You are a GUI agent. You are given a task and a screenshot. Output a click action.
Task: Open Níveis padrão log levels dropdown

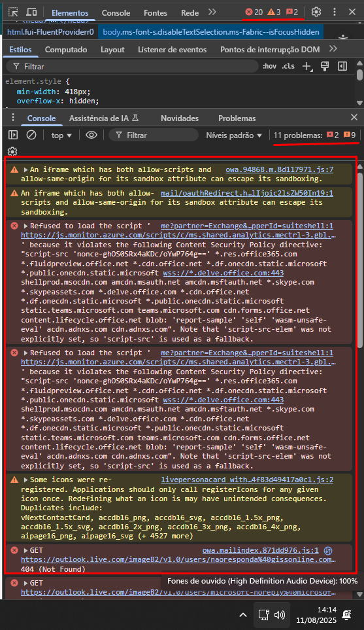pyautogui.click(x=234, y=135)
